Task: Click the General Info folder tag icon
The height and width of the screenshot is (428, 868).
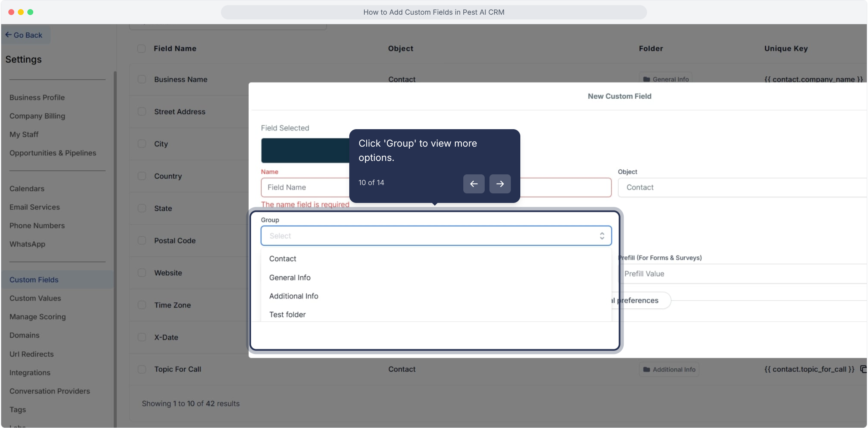Action: [646, 79]
